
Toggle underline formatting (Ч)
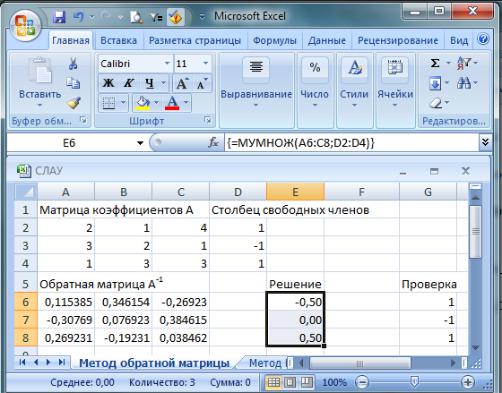coord(150,83)
